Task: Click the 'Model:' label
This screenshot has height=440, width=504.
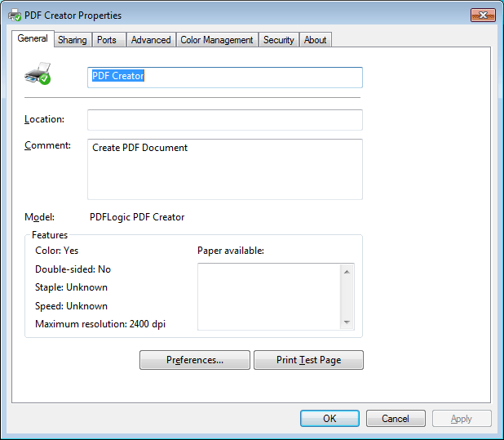Action: click(x=39, y=217)
